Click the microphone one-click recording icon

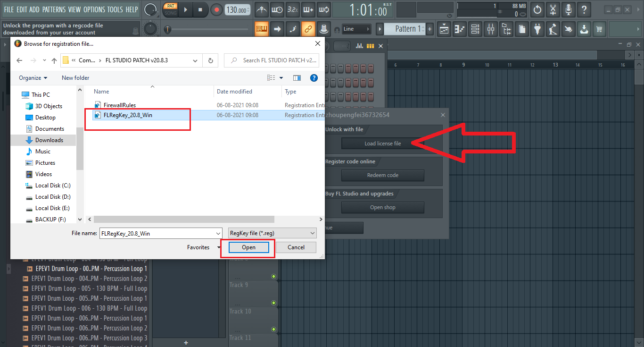[569, 9]
